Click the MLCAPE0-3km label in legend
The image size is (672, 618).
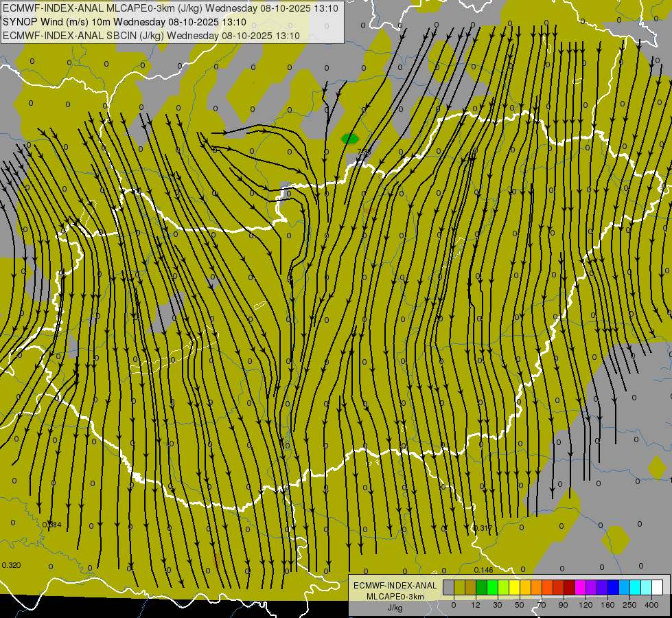395,597
